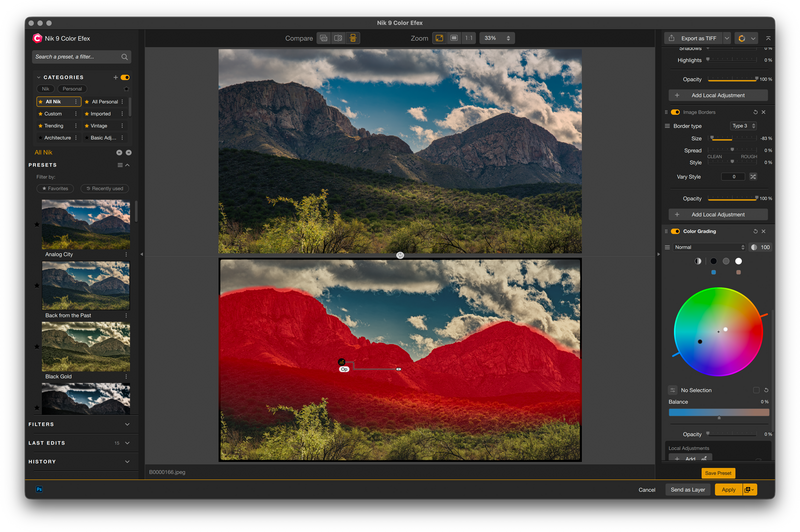The height and width of the screenshot is (532, 800).
Task: Toggle Recently used filter for presets
Action: [105, 189]
